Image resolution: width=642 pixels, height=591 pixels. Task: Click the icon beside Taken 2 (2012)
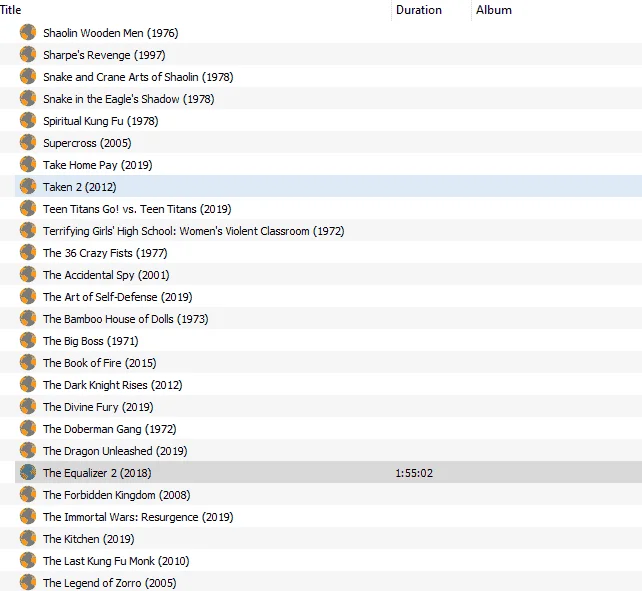(28, 186)
